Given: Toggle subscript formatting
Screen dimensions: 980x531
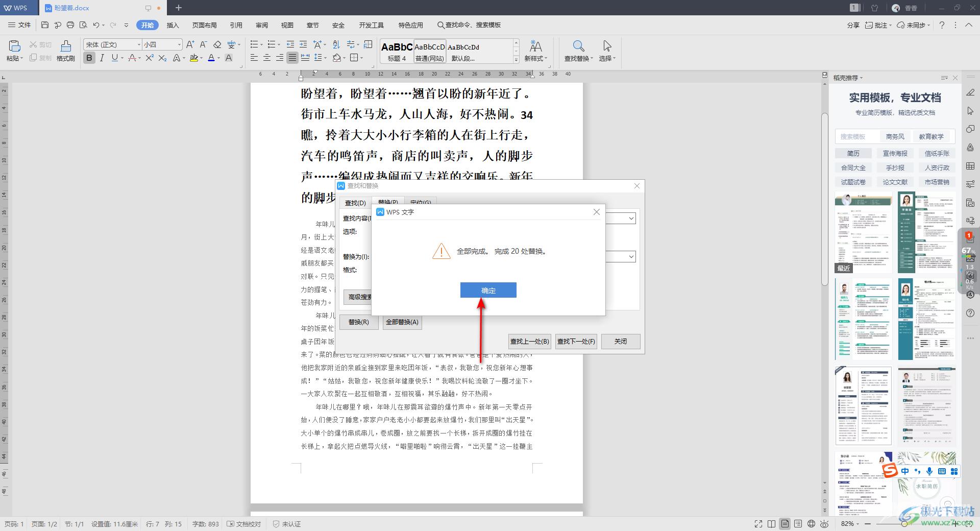Looking at the screenshot, I should pyautogui.click(x=162, y=58).
